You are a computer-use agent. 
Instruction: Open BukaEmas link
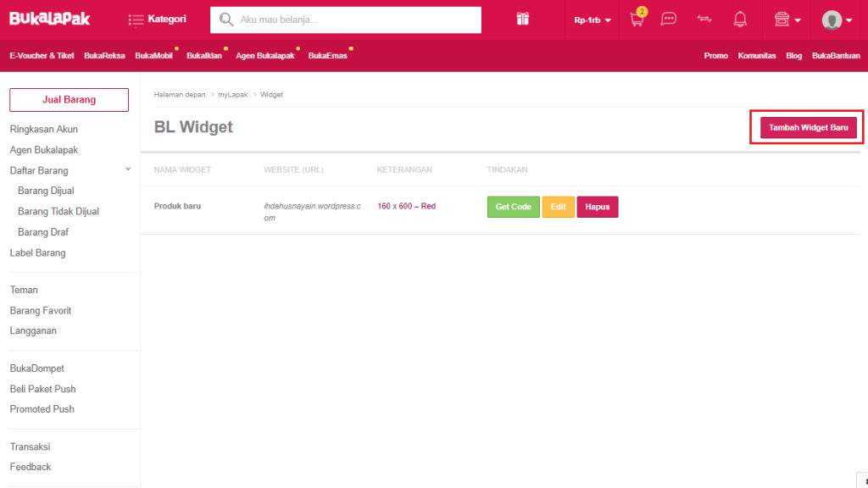tap(328, 56)
